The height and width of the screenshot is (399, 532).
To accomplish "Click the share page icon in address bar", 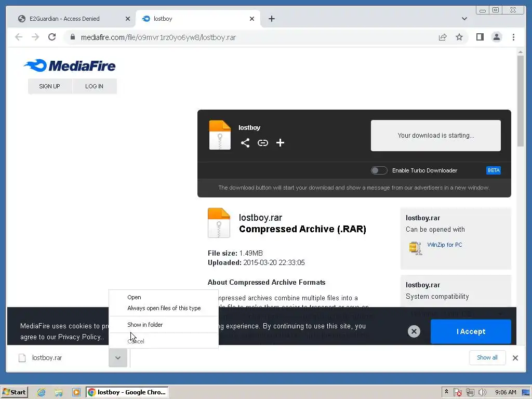I will 443,37.
